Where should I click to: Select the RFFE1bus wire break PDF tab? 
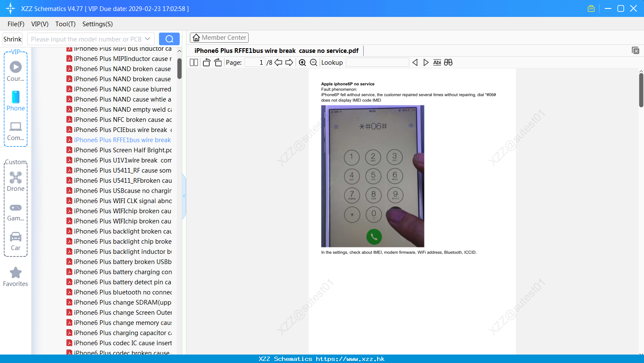(277, 51)
